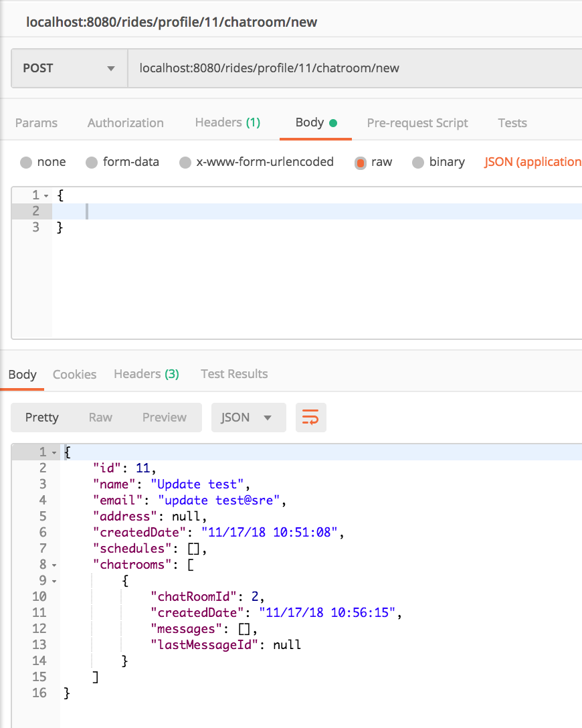Select the response Body tab
582x728 pixels.
point(22,374)
